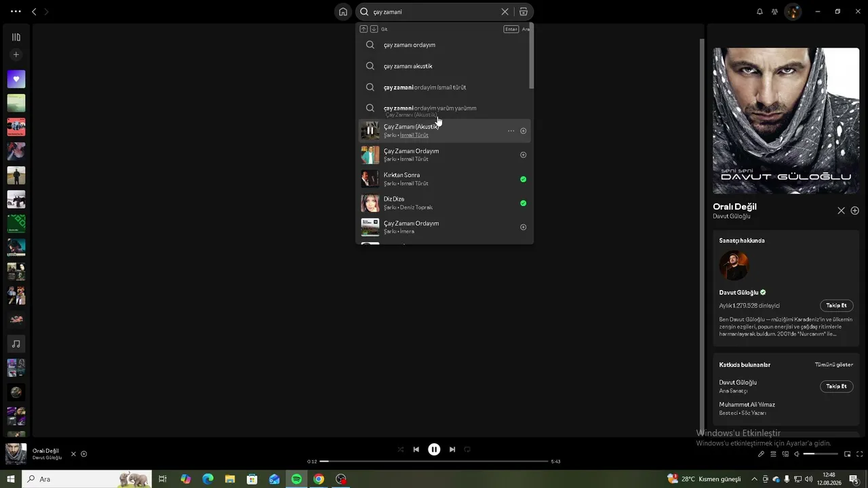The width and height of the screenshot is (868, 488).
Task: Go back with the left arrow
Action: [34, 12]
